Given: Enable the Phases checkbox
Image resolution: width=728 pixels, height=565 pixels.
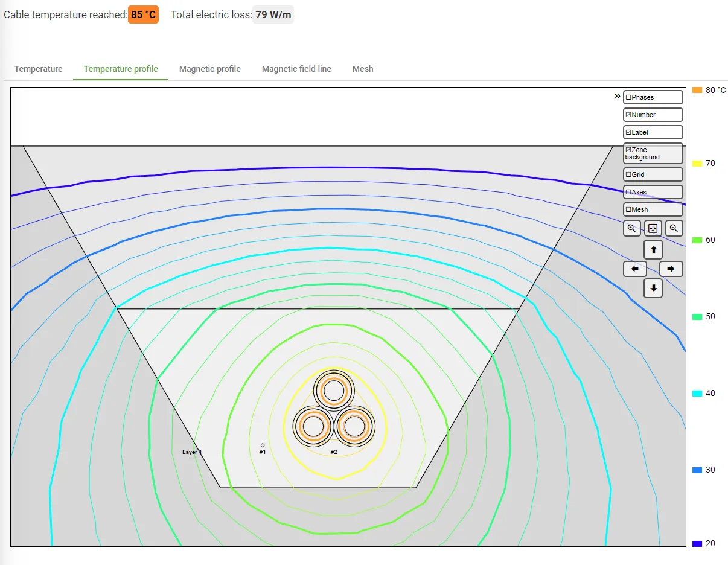Looking at the screenshot, I should click(x=628, y=97).
